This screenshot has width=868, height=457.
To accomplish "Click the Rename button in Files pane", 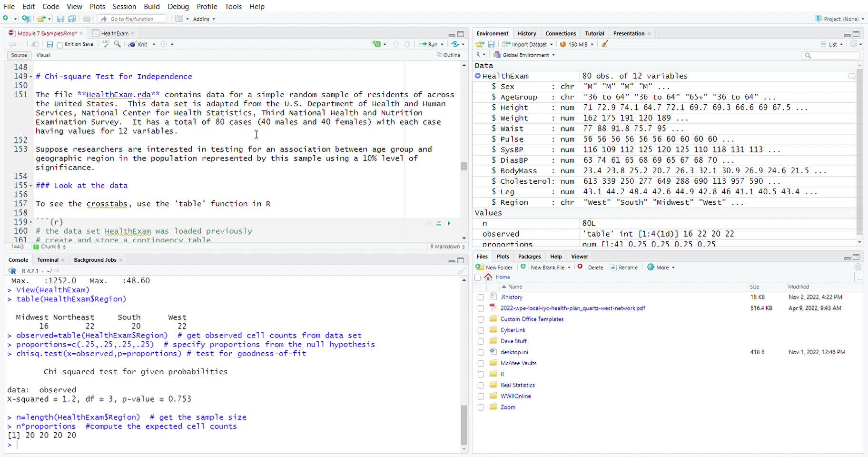I will coord(624,268).
